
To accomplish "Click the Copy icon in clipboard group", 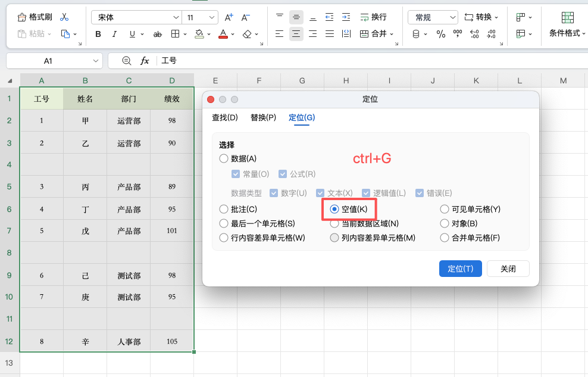I will point(65,34).
